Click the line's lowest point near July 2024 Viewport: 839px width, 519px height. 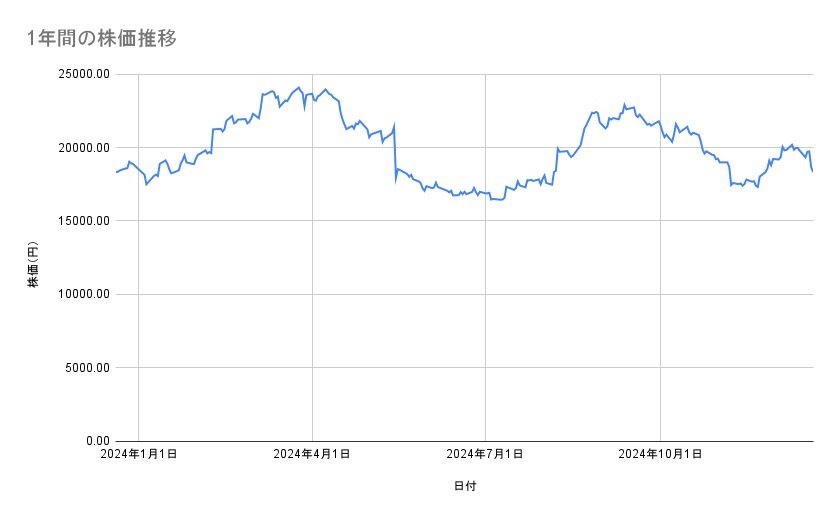(x=498, y=200)
